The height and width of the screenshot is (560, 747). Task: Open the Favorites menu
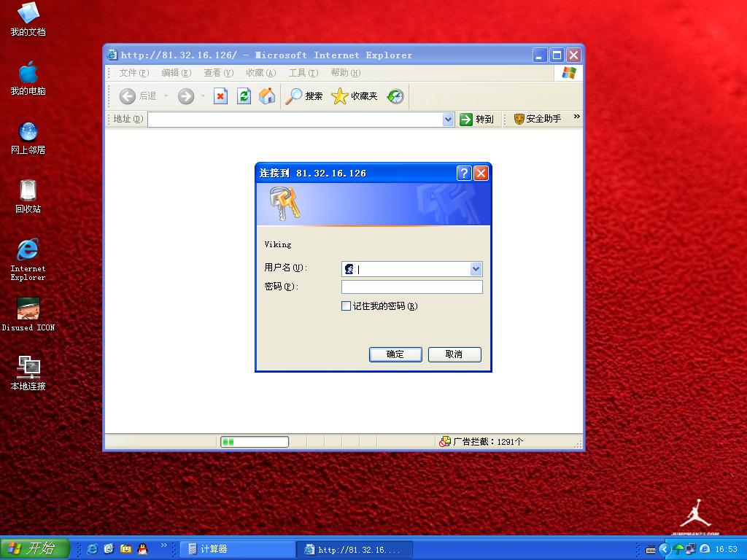tap(261, 73)
